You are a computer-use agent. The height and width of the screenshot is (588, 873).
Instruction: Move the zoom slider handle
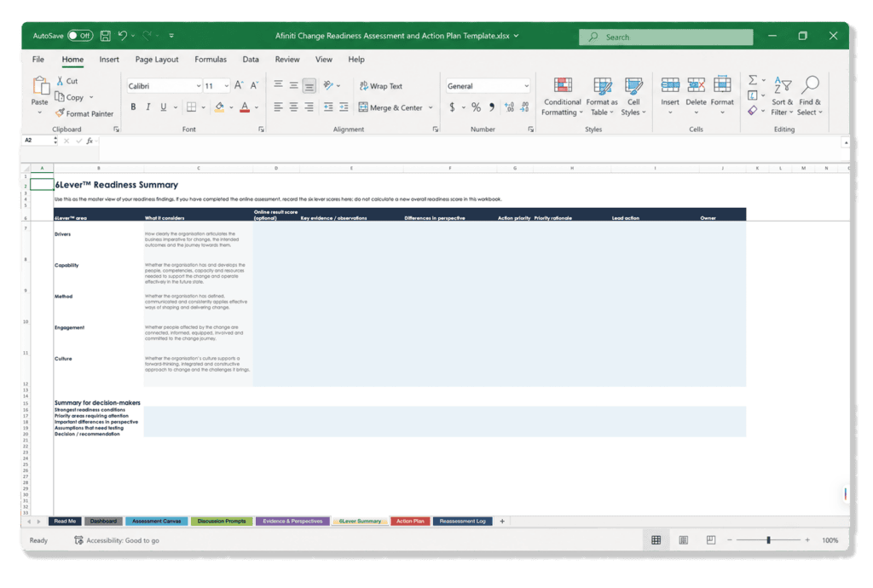click(768, 540)
